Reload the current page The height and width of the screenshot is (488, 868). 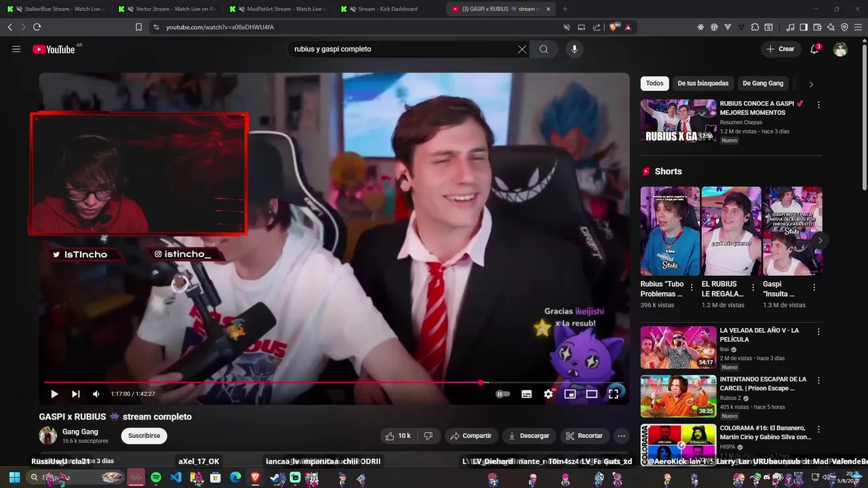click(x=37, y=27)
